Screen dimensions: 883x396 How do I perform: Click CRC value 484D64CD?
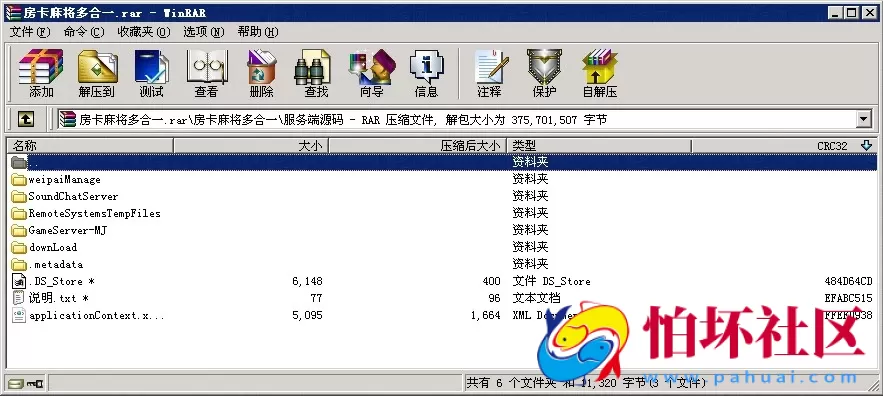848,281
